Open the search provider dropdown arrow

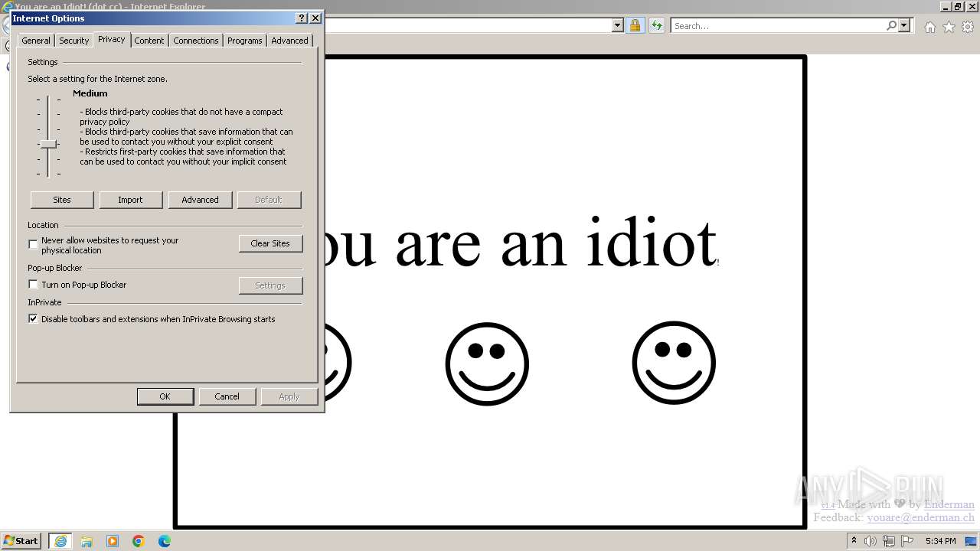904,25
